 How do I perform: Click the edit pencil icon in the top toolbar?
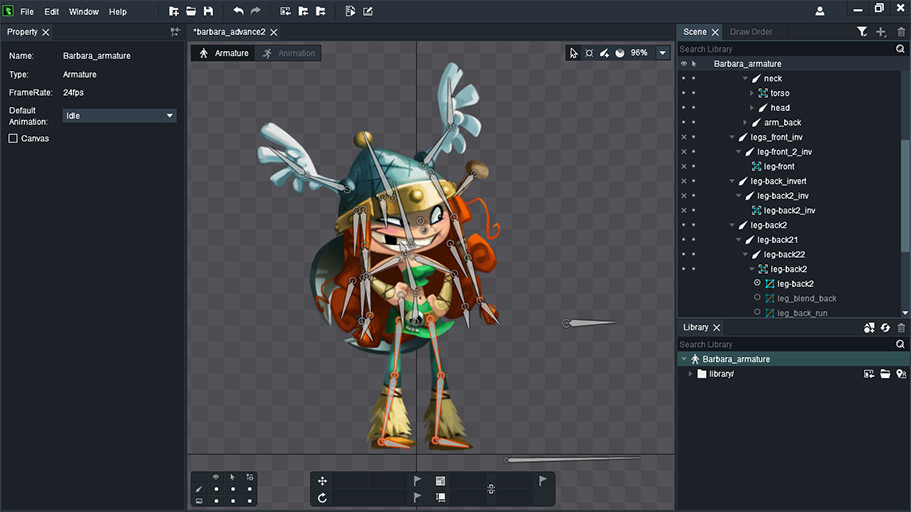[368, 11]
